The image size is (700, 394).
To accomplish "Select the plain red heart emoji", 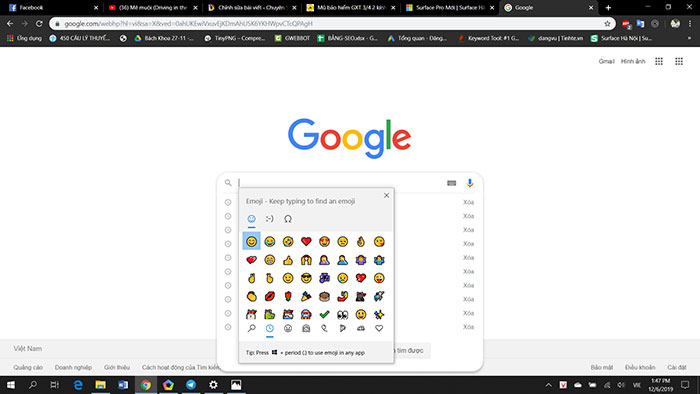I will click(306, 241).
